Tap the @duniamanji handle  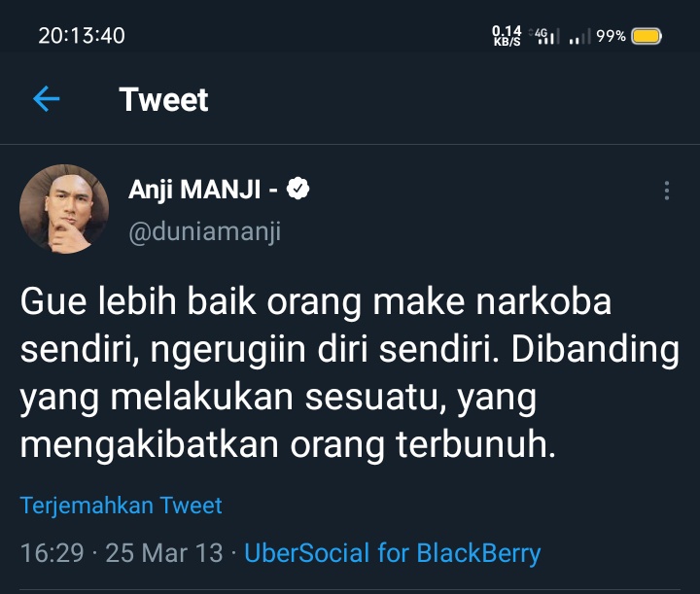click(204, 232)
